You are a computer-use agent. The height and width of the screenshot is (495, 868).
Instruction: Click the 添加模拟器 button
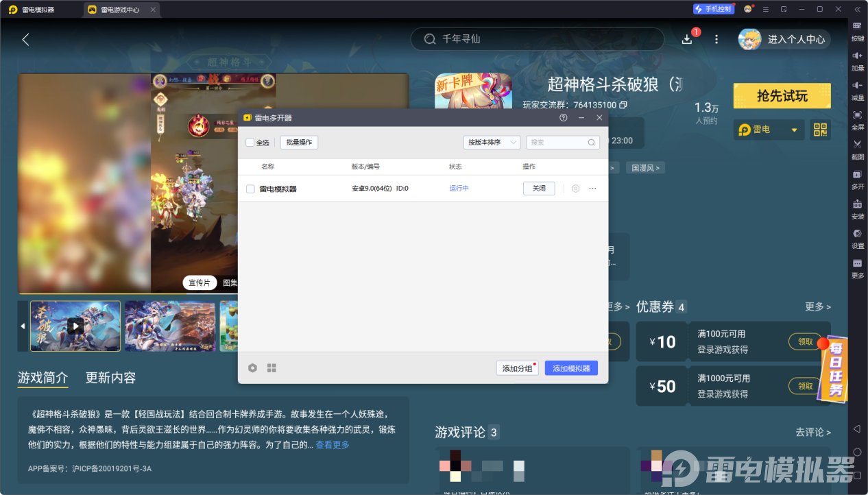point(571,368)
